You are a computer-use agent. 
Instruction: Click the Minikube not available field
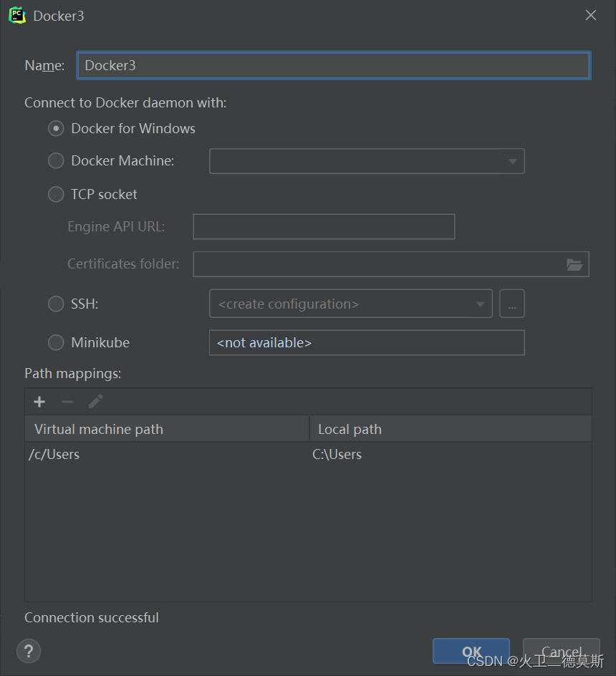pyautogui.click(x=367, y=342)
